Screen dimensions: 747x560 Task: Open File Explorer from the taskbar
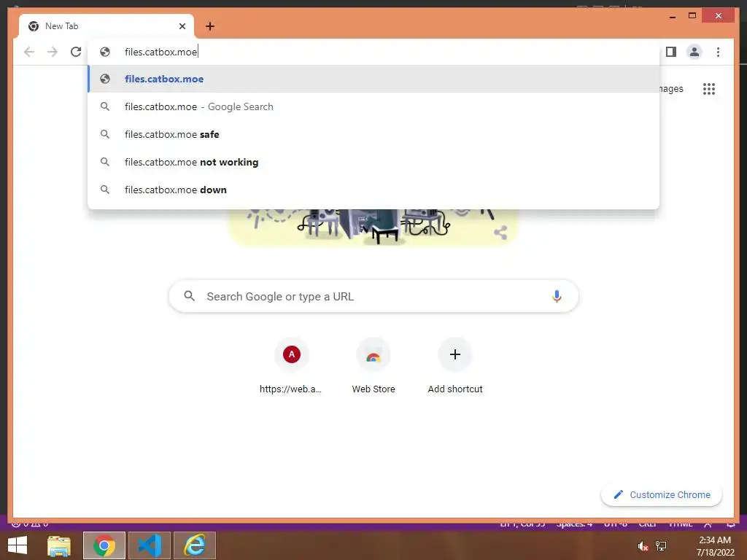pos(59,545)
